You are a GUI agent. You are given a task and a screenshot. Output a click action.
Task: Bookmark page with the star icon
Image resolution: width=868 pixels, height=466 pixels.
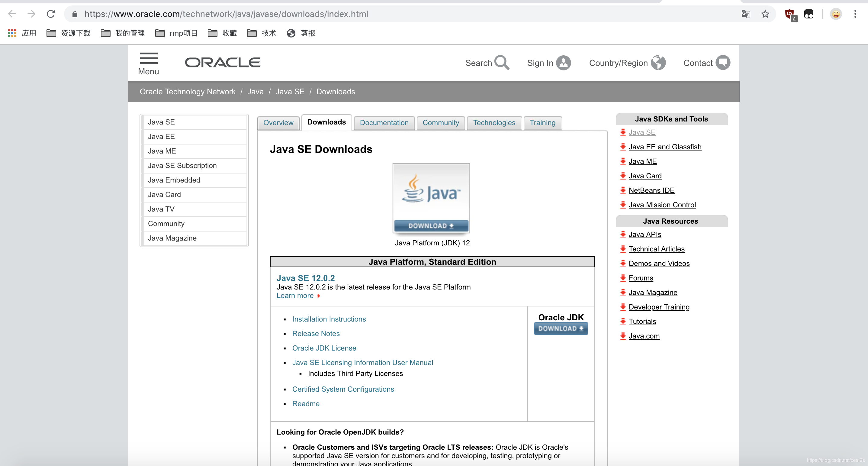point(765,14)
